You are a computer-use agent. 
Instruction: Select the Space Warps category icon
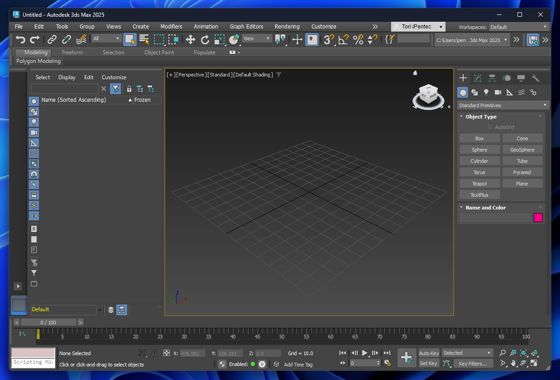(x=521, y=92)
